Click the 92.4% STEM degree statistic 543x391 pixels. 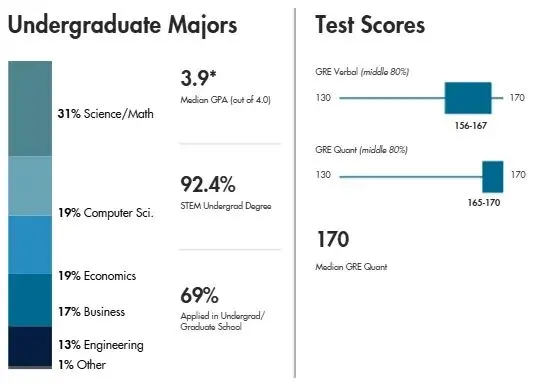(208, 184)
